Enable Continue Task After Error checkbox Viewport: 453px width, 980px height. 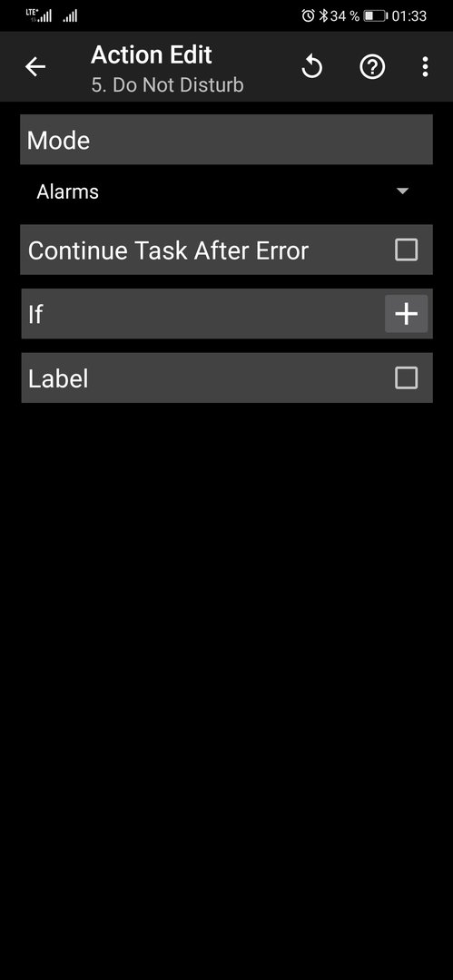[406, 250]
